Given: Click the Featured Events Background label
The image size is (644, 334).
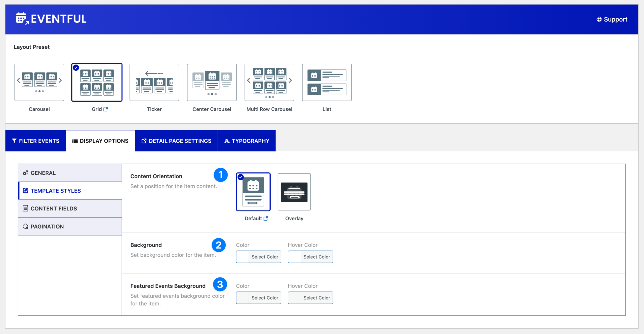Looking at the screenshot, I should [x=168, y=286].
